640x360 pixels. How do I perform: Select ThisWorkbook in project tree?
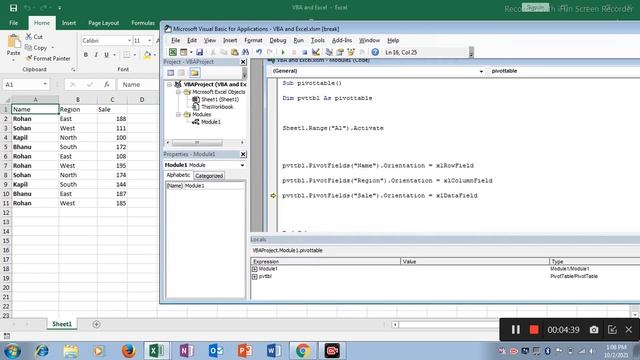pos(217,107)
